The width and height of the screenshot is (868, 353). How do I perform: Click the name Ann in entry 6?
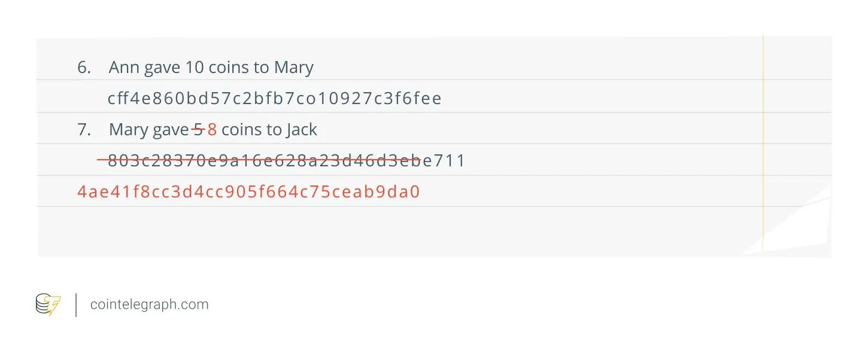(124, 68)
